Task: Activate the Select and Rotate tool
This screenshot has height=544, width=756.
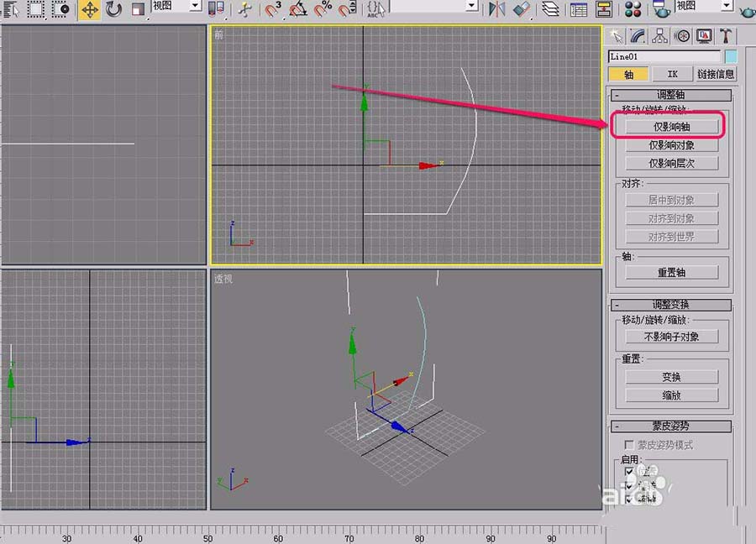Action: [113, 9]
